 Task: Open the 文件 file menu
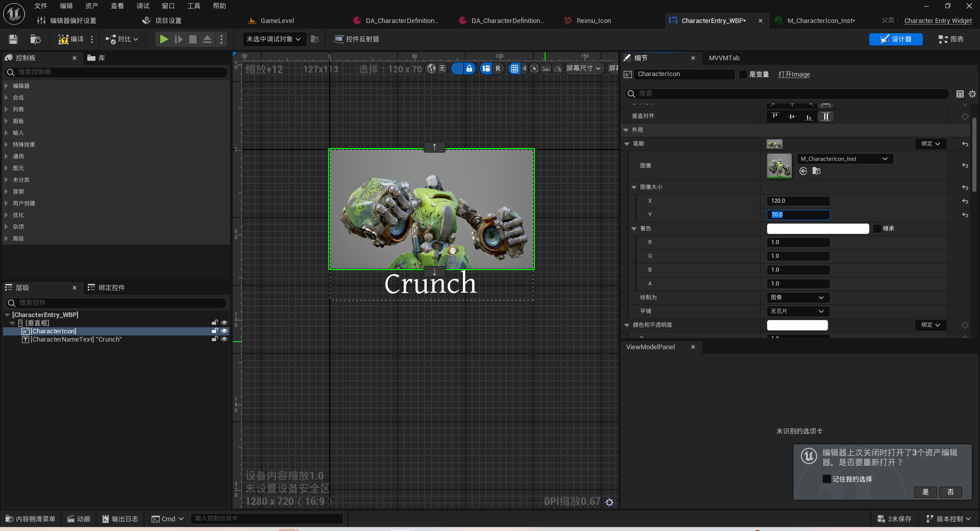coord(41,6)
